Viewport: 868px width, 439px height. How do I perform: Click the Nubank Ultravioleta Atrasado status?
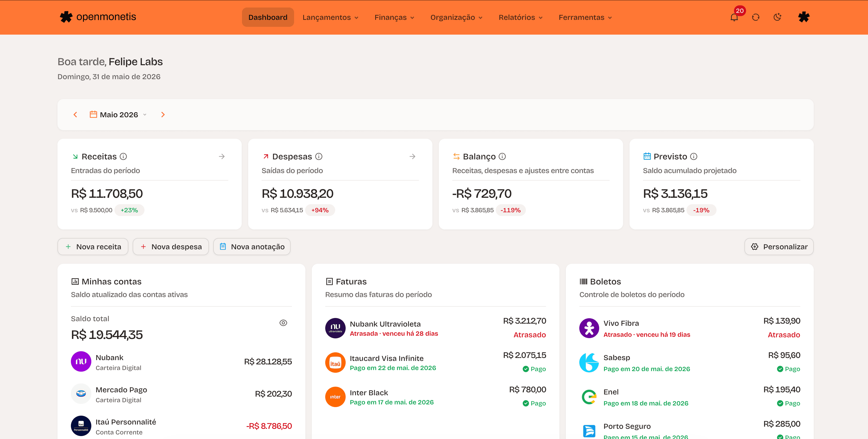[529, 334]
